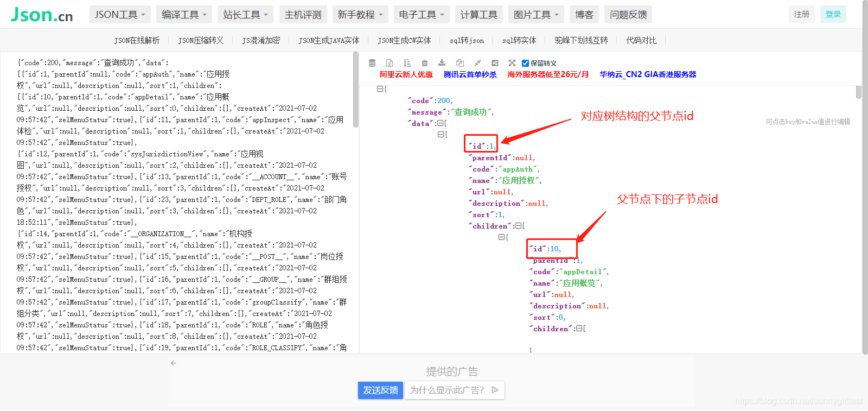Click the fullscreen expand icon
Image resolution: width=868 pixels, height=411 pixels.
[512, 63]
